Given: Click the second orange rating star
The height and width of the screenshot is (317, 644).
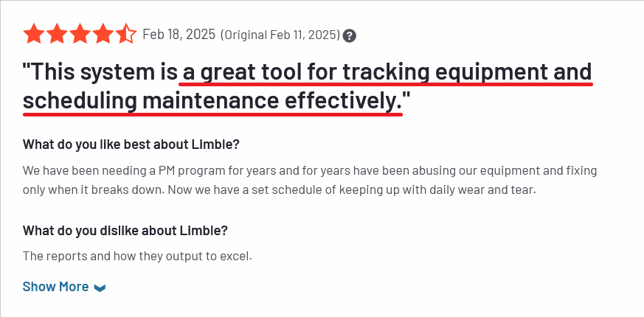Looking at the screenshot, I should click(x=57, y=35).
